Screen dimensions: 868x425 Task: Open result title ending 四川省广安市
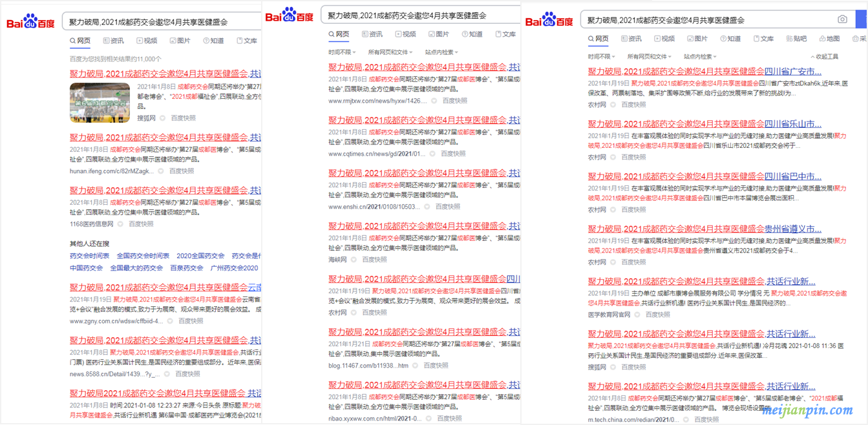tap(704, 71)
